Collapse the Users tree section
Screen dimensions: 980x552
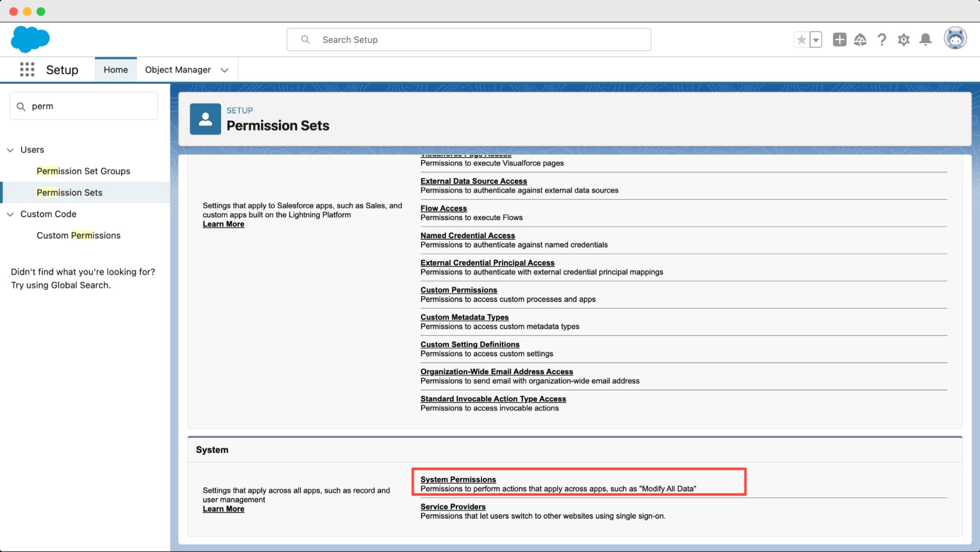(x=10, y=150)
